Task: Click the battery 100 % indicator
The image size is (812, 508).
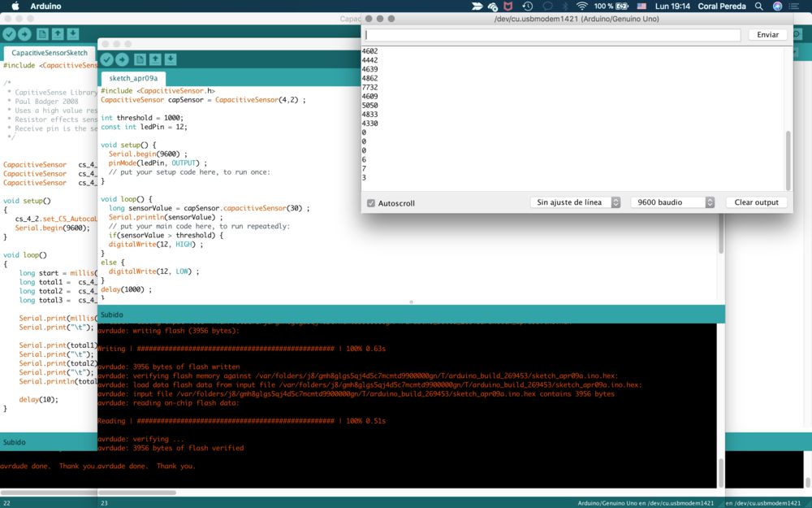Action: [x=611, y=7]
